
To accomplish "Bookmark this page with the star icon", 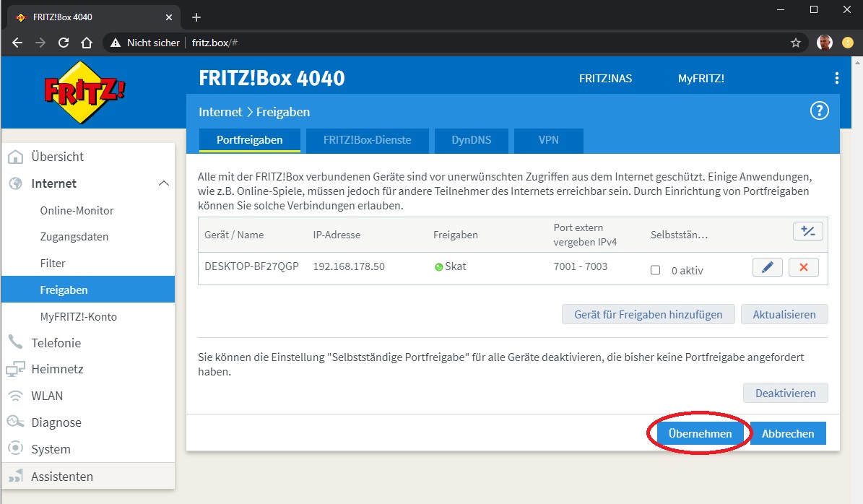I will point(796,43).
